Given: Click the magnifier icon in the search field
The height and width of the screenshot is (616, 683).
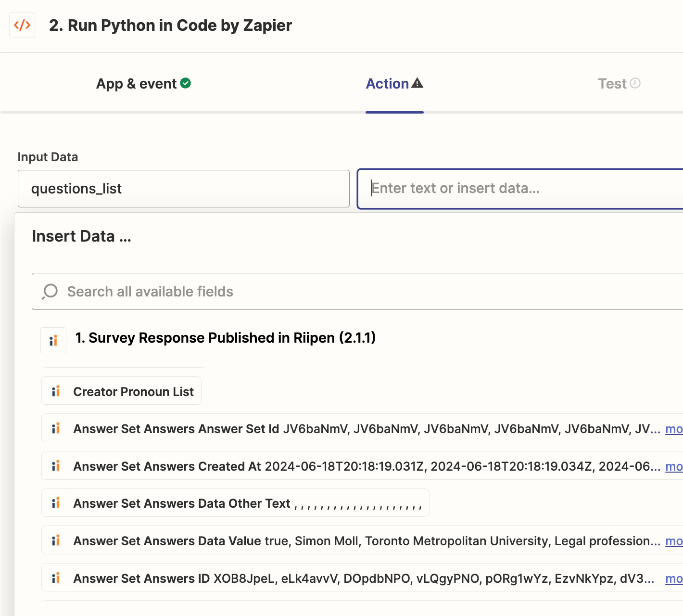Looking at the screenshot, I should (x=50, y=292).
